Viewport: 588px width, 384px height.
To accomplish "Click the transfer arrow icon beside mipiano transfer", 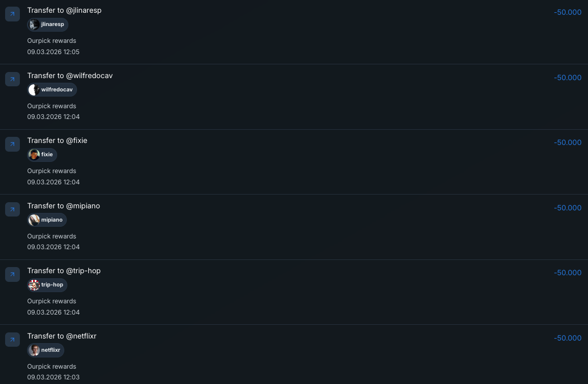I will (12, 209).
